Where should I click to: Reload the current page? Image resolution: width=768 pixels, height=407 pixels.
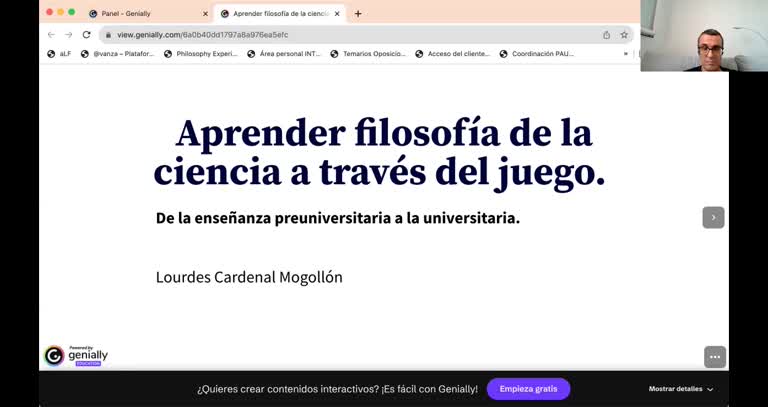coord(87,35)
